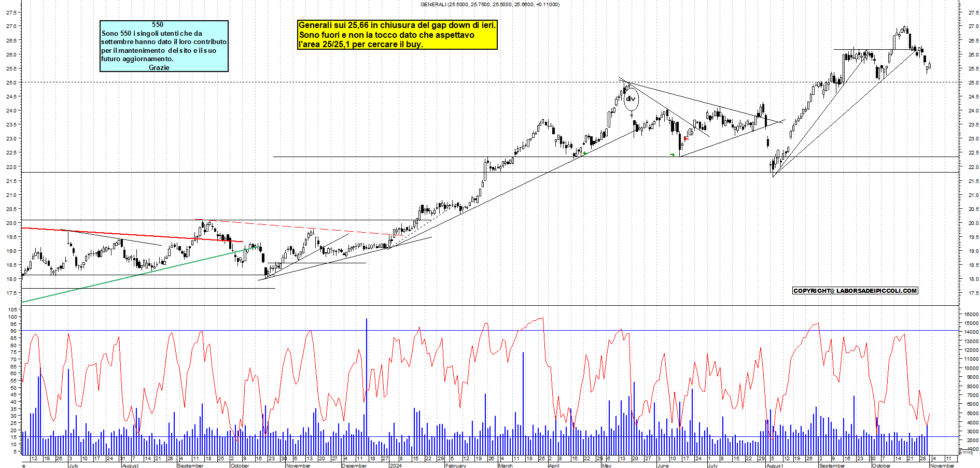Click the 27.5 label on left price axis
Viewport: 980px width, 468px height.
coord(11,12)
